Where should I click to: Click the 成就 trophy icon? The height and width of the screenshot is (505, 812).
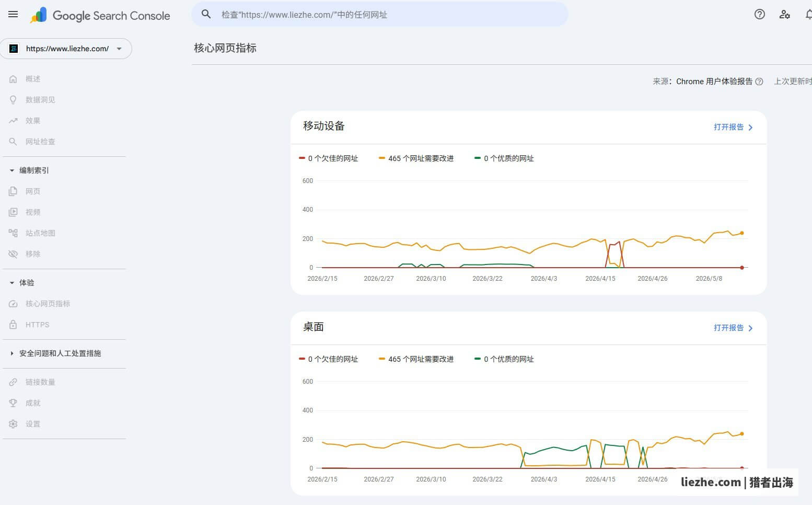13,403
